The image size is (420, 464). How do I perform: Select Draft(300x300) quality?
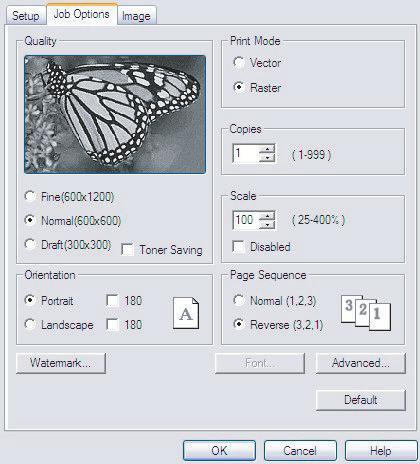point(30,244)
